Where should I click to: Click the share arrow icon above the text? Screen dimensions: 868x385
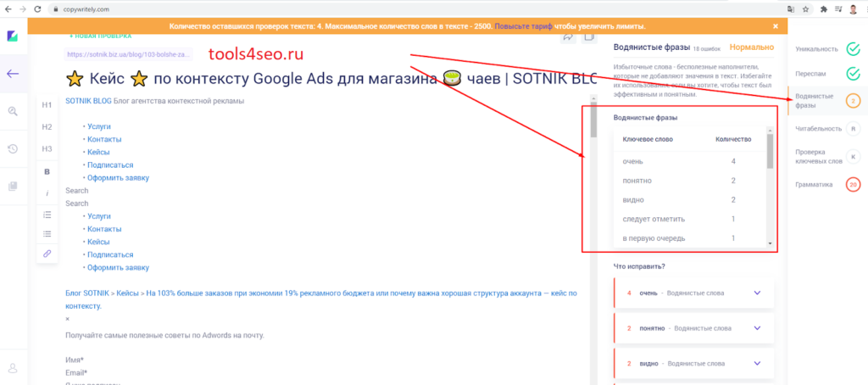tap(569, 36)
